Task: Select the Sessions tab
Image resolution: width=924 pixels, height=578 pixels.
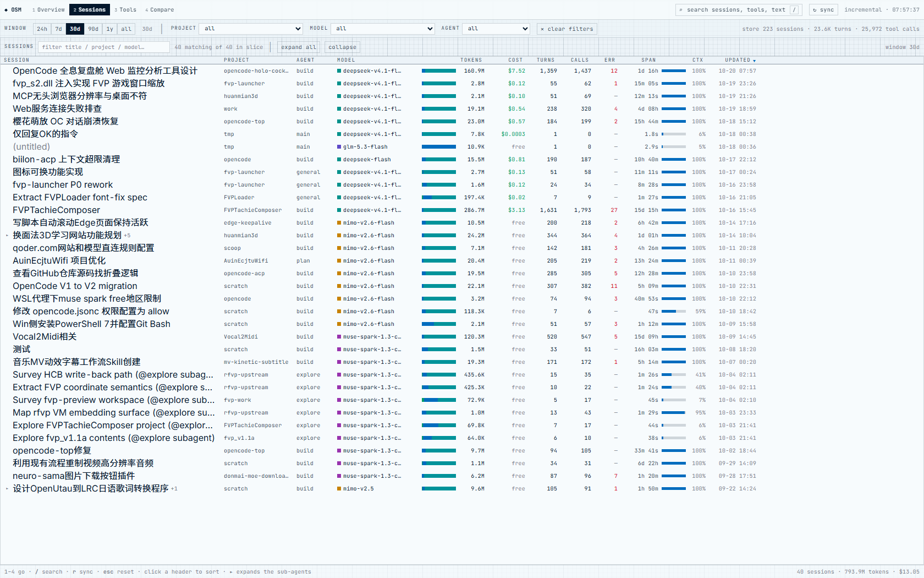Action: [90, 9]
